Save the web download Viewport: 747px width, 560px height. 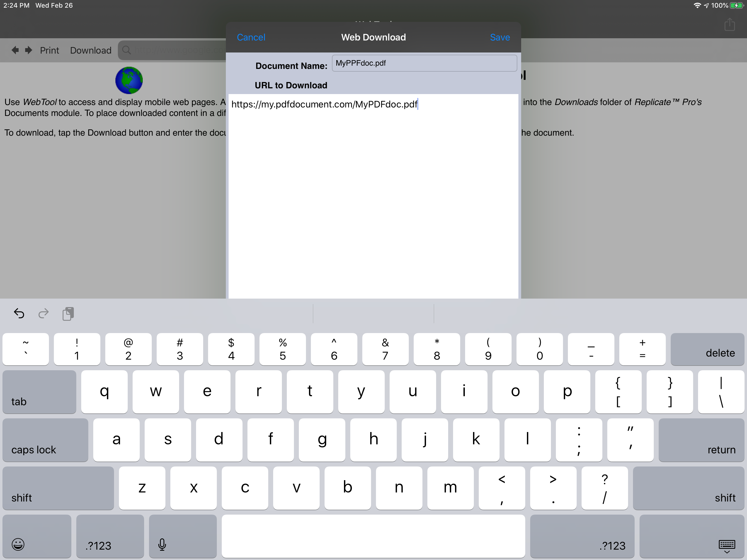[x=500, y=37]
